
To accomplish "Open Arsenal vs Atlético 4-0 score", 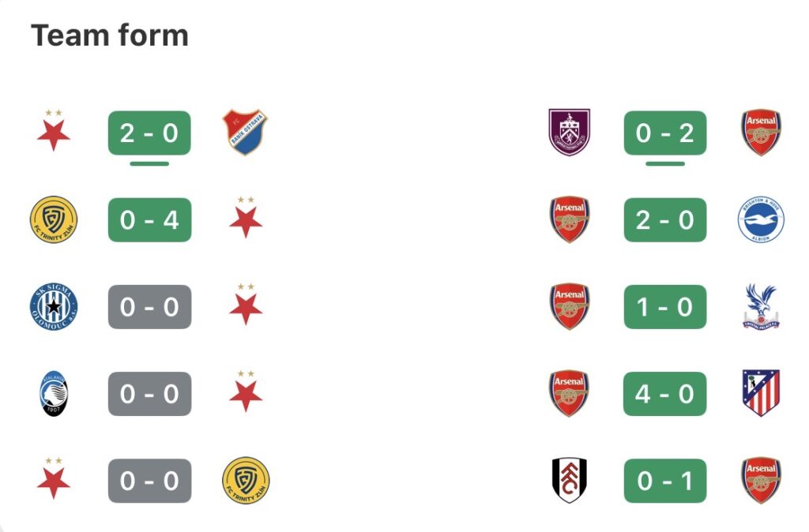I will click(664, 393).
